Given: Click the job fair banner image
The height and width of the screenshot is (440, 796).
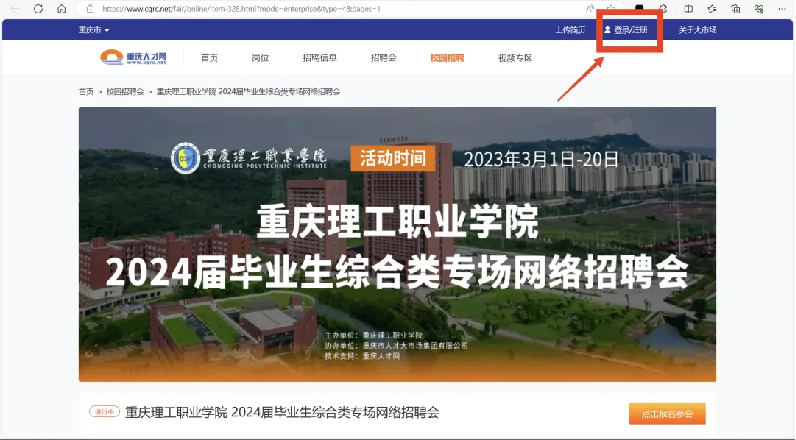Looking at the screenshot, I should click(397, 245).
